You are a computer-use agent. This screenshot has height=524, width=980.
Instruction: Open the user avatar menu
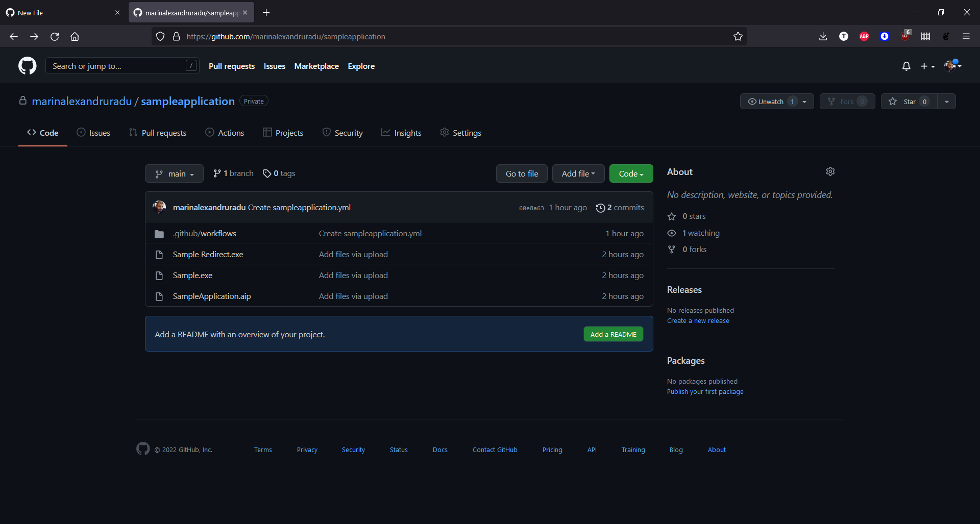(952, 66)
